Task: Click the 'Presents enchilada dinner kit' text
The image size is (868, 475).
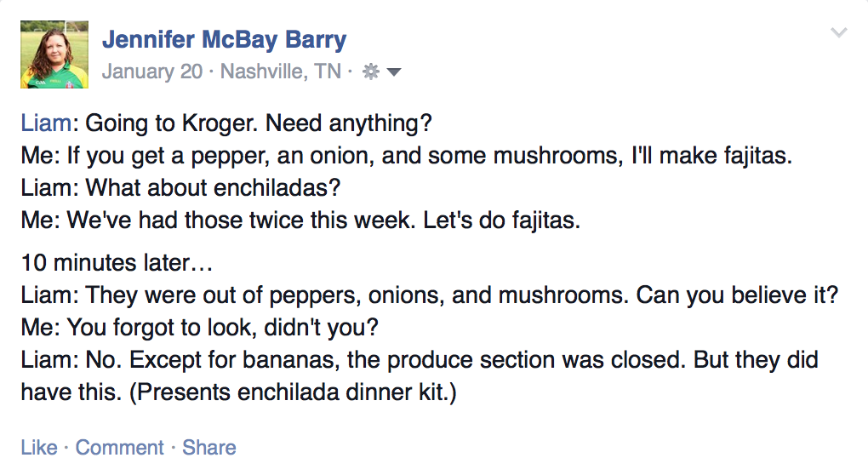Action: [284, 392]
